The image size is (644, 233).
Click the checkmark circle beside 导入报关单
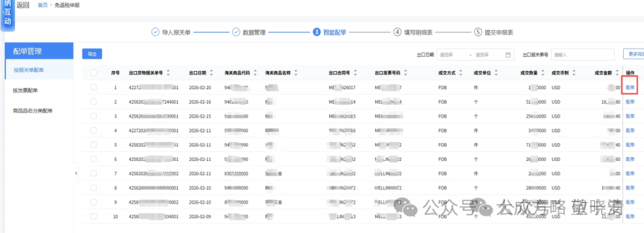[155, 32]
